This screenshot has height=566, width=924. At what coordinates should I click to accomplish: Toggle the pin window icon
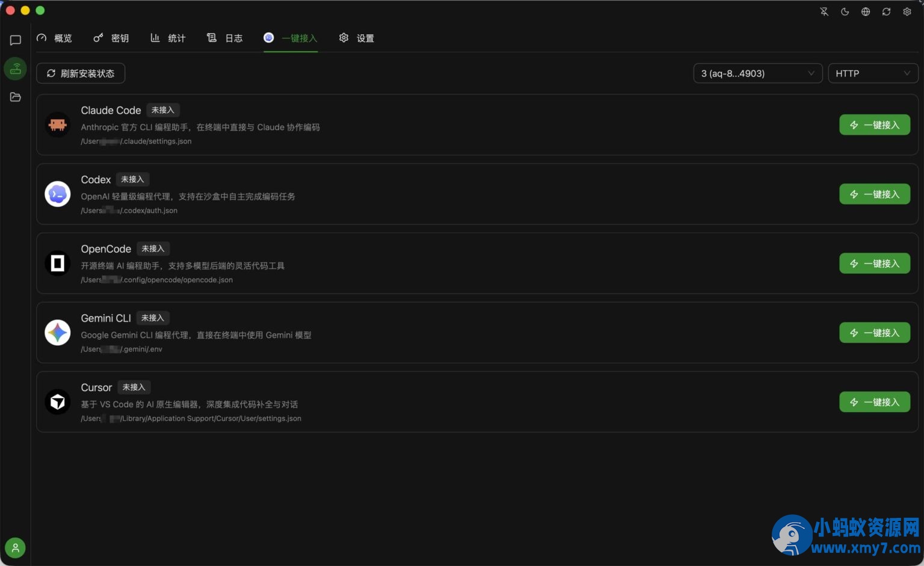(824, 11)
